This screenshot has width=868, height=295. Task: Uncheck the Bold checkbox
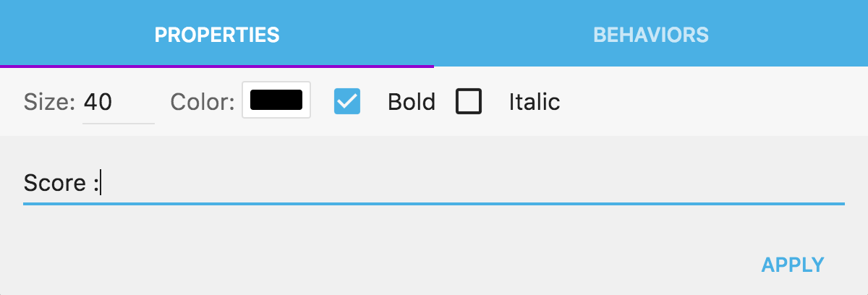pyautogui.click(x=347, y=102)
